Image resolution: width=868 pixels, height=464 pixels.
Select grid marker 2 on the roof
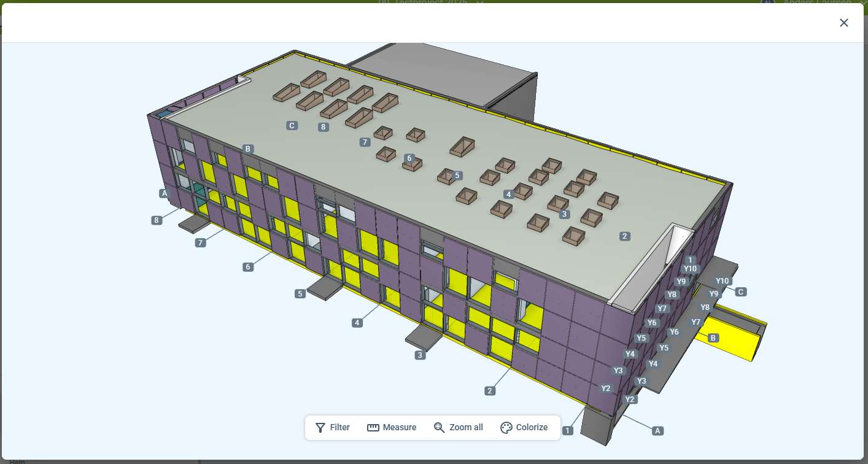[x=624, y=236]
